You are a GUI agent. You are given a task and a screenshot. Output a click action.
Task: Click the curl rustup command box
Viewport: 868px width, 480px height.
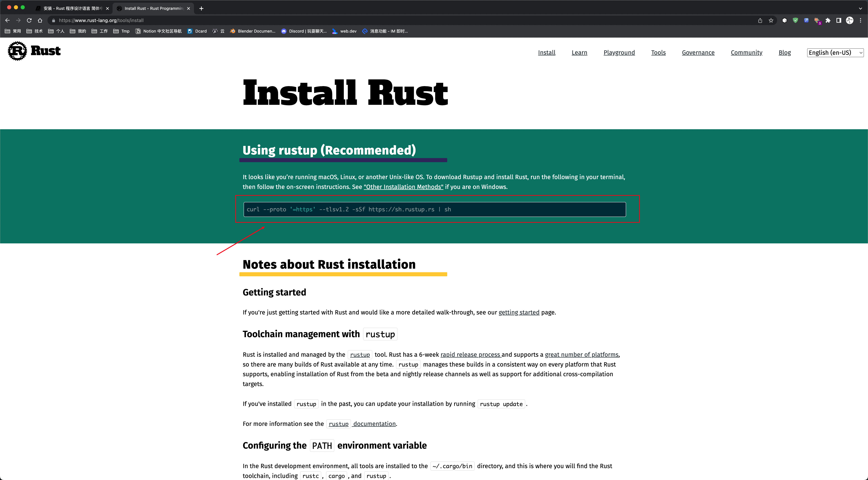(x=434, y=209)
